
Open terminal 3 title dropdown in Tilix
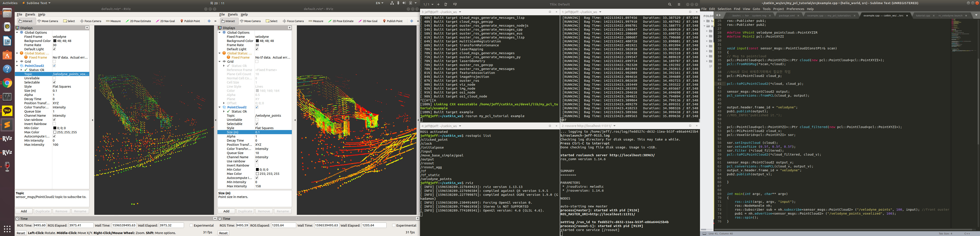coord(460,12)
